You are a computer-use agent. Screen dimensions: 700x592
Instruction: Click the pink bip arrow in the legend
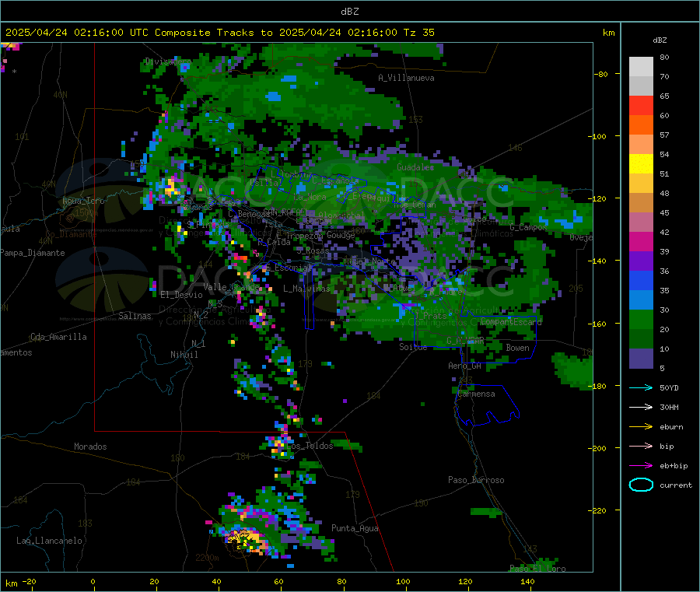coord(641,446)
